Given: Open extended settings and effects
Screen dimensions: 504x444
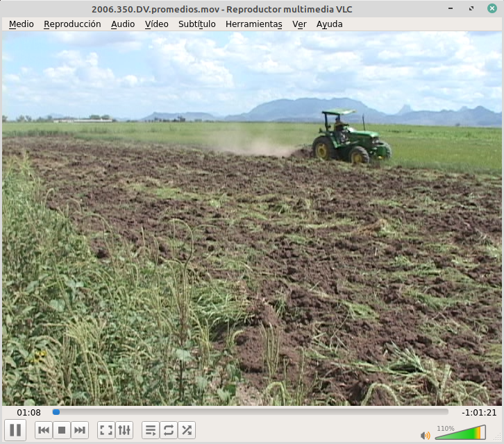Looking at the screenshot, I should pyautogui.click(x=124, y=431).
